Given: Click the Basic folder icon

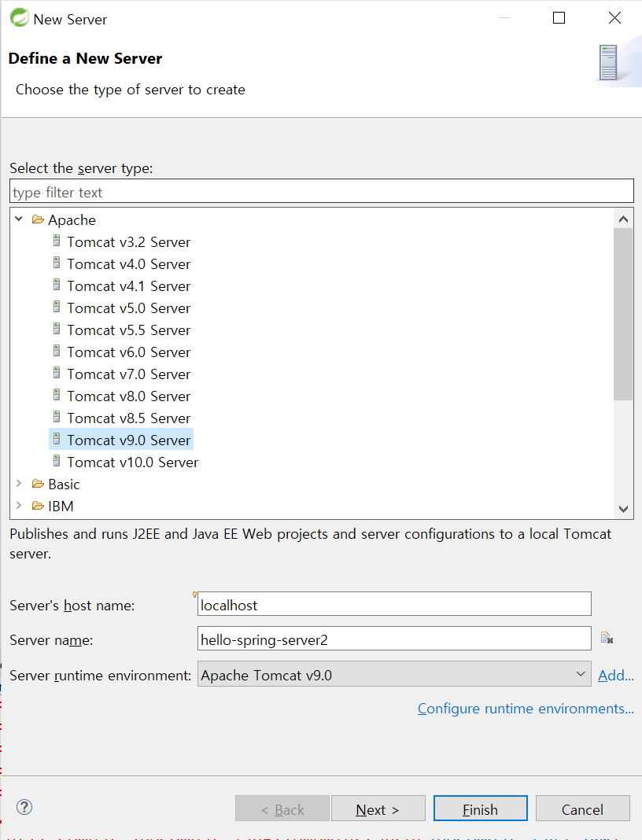Looking at the screenshot, I should pos(38,484).
